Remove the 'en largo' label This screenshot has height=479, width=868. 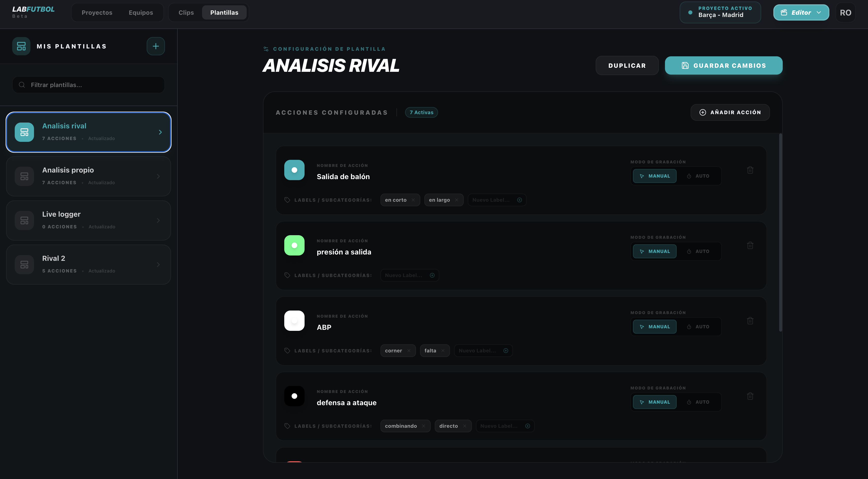(x=457, y=200)
